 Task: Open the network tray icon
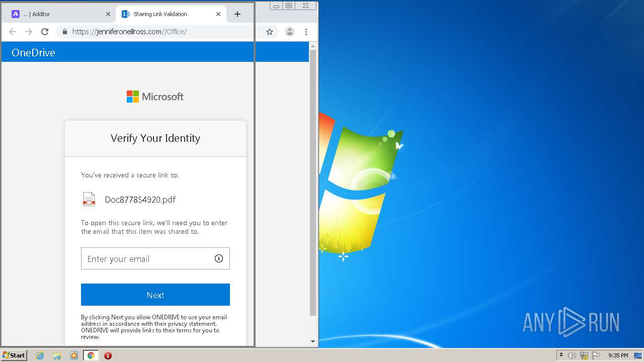(584, 355)
